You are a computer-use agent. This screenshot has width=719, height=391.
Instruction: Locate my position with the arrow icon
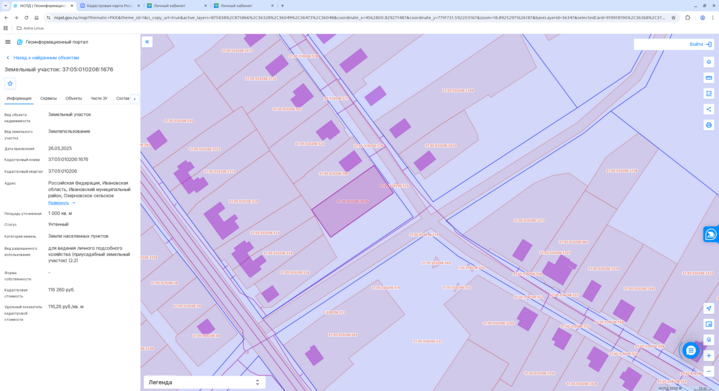[708, 308]
